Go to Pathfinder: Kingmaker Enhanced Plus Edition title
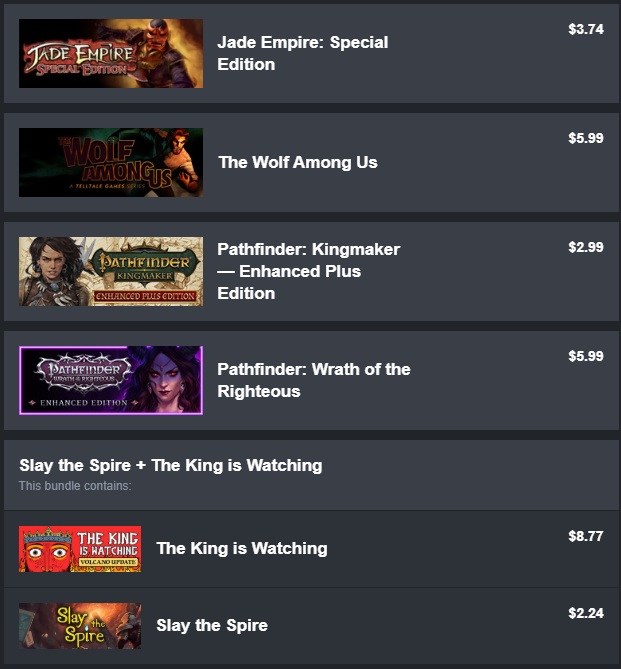The height and width of the screenshot is (669, 621). click(309, 271)
